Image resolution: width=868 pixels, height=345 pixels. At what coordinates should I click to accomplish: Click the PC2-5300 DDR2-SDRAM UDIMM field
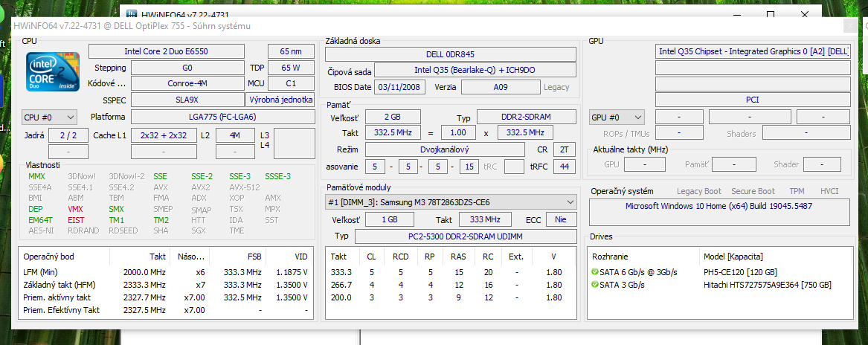click(466, 236)
